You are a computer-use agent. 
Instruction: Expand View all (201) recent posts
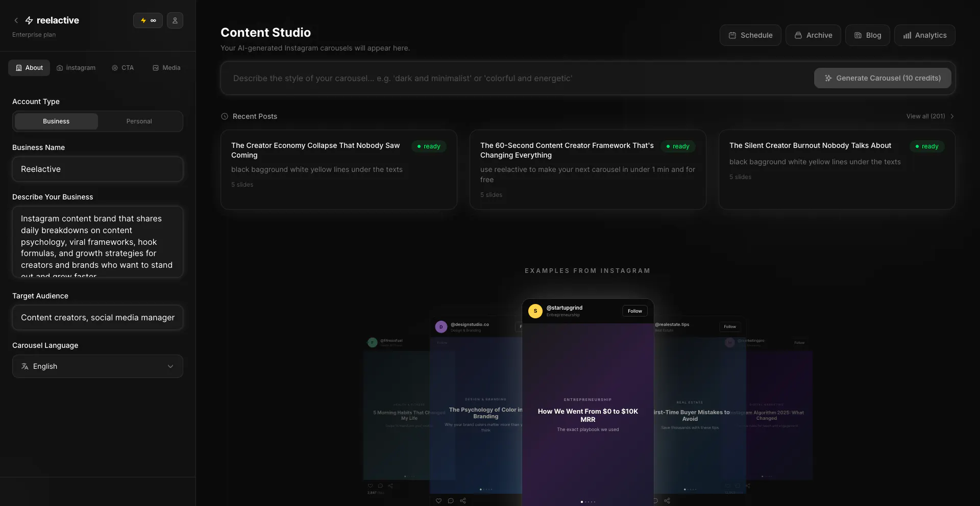[x=930, y=116]
